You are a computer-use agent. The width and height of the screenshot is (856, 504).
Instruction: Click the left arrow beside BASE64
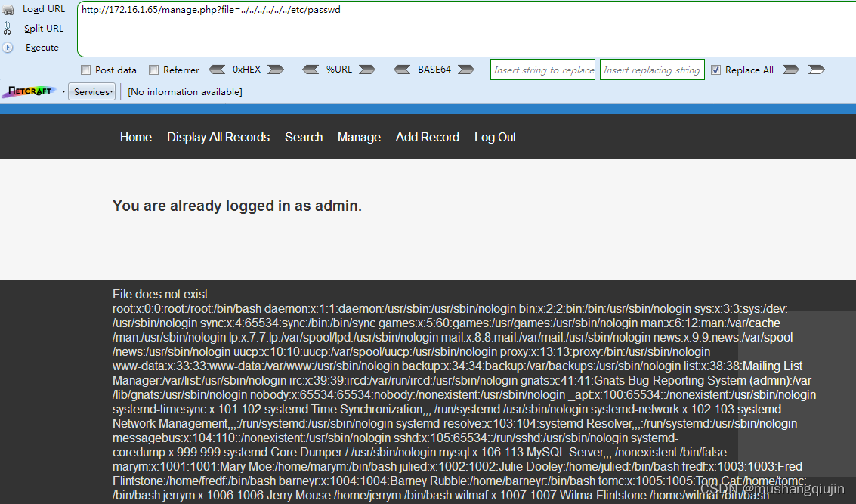pyautogui.click(x=402, y=70)
